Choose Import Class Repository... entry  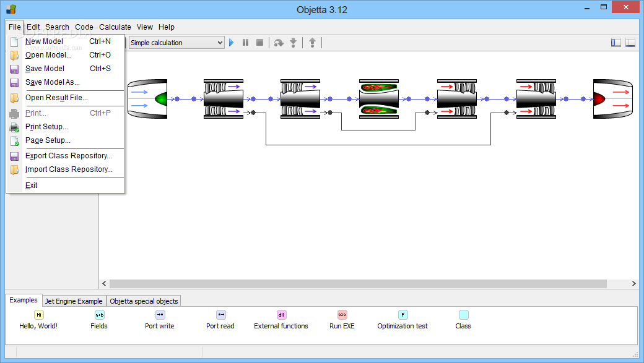coord(66,169)
